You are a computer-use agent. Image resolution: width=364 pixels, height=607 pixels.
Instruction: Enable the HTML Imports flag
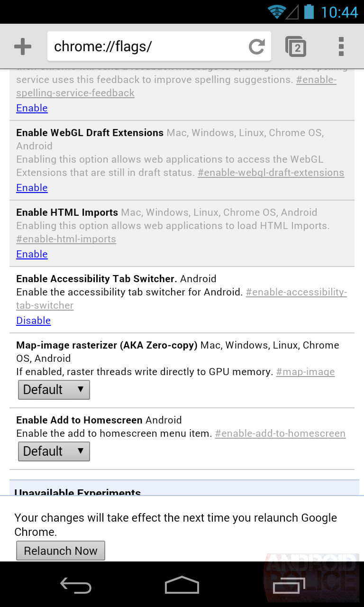[32, 254]
